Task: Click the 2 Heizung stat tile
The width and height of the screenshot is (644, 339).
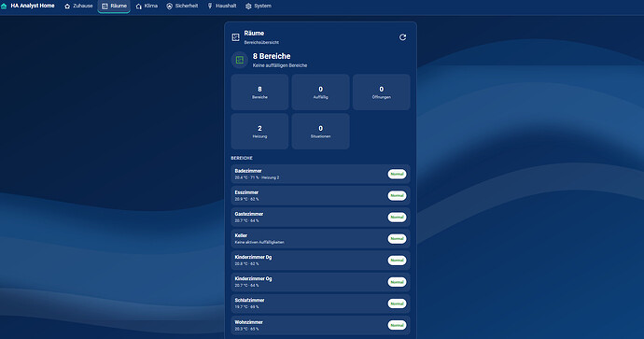Action: coord(259,132)
